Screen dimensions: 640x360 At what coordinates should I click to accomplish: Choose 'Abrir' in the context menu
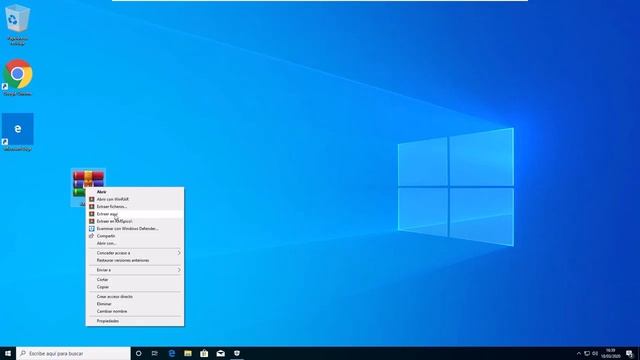[x=135, y=191]
